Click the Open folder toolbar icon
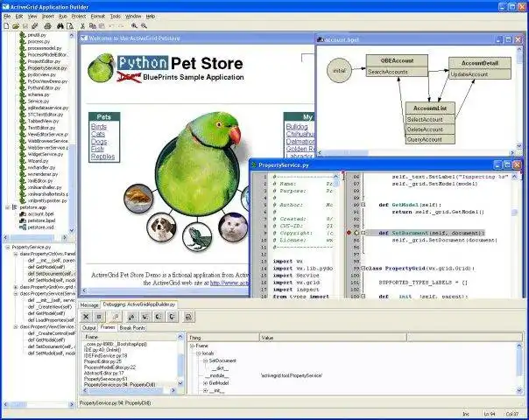 coord(16,25)
